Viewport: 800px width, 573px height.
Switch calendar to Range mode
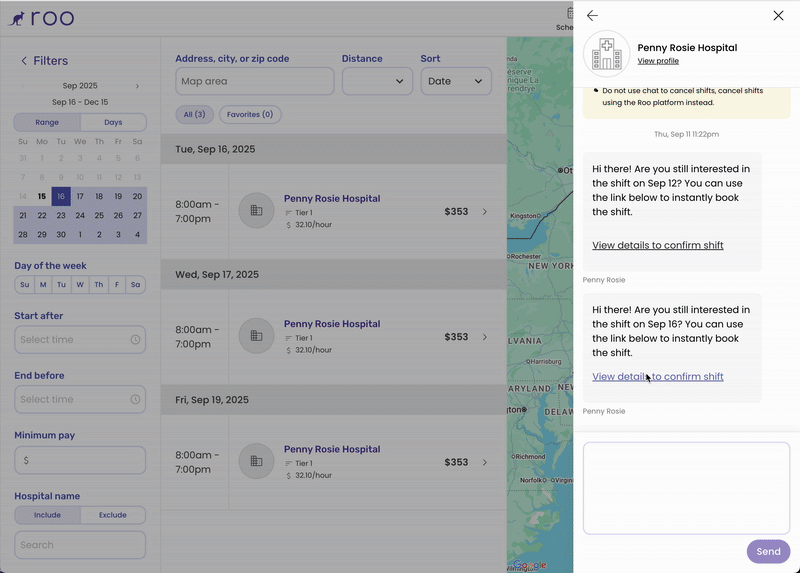click(47, 122)
